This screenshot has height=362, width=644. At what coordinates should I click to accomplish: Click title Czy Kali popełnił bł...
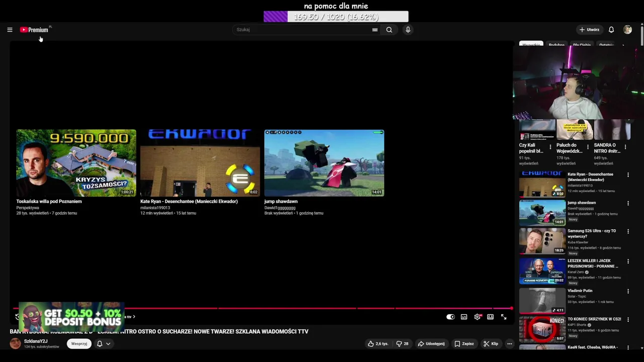[531, 148]
